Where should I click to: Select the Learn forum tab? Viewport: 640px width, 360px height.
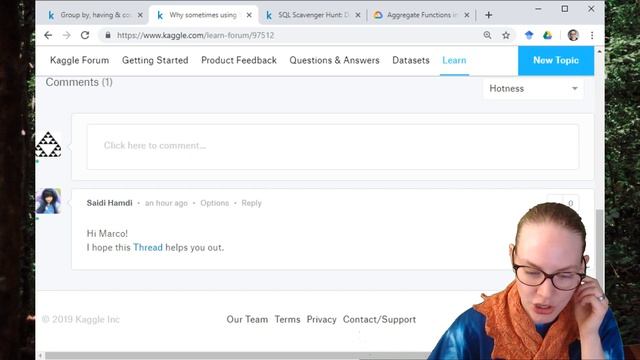click(x=454, y=60)
